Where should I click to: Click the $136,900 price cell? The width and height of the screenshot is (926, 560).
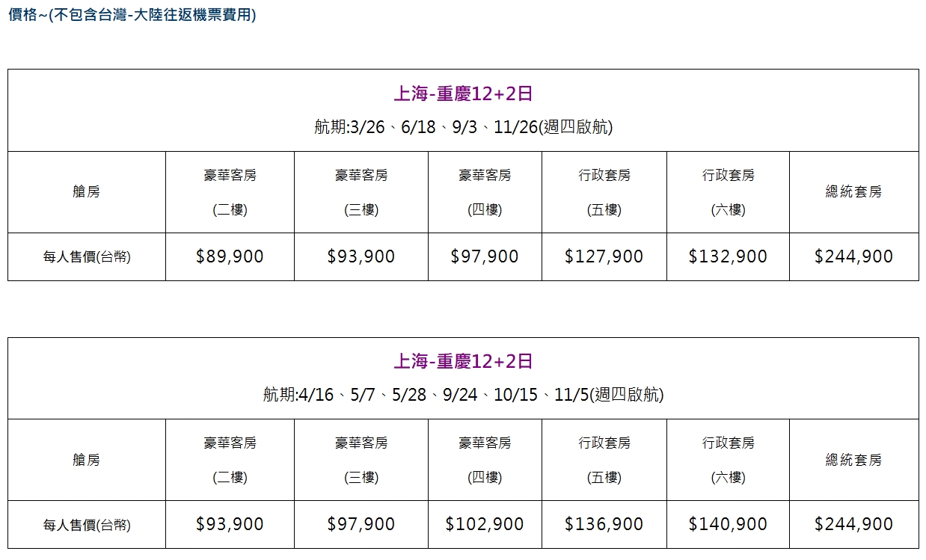(x=604, y=524)
